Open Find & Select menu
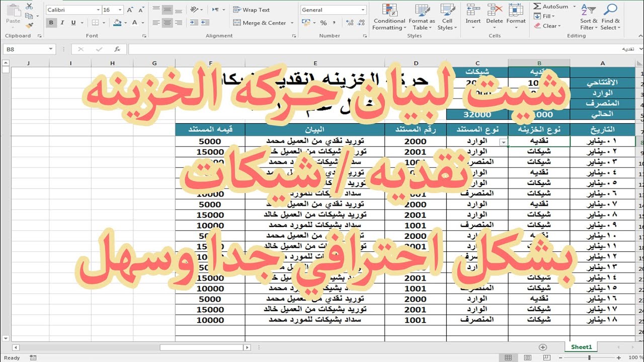The image size is (644, 362). point(610,17)
